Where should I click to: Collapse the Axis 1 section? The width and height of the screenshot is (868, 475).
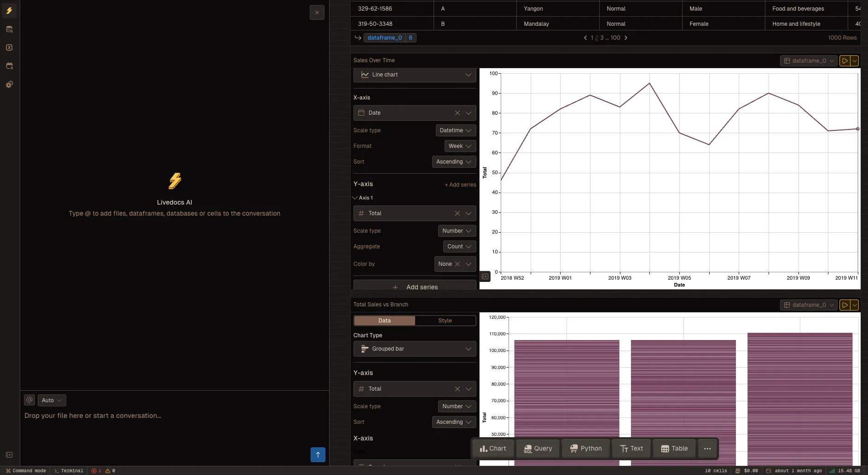(x=355, y=198)
